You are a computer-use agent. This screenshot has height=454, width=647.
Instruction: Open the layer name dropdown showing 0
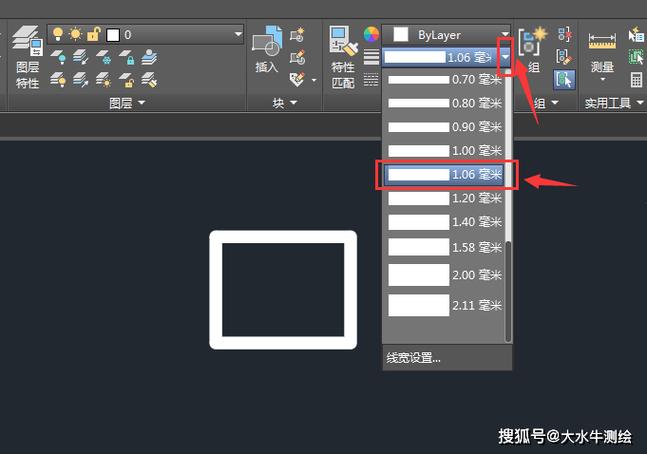pyautogui.click(x=236, y=35)
